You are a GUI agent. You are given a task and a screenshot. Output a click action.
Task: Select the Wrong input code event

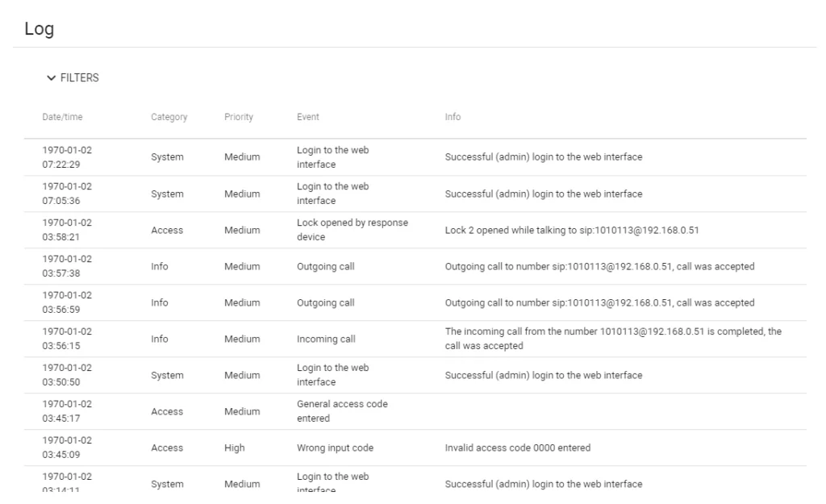334,448
